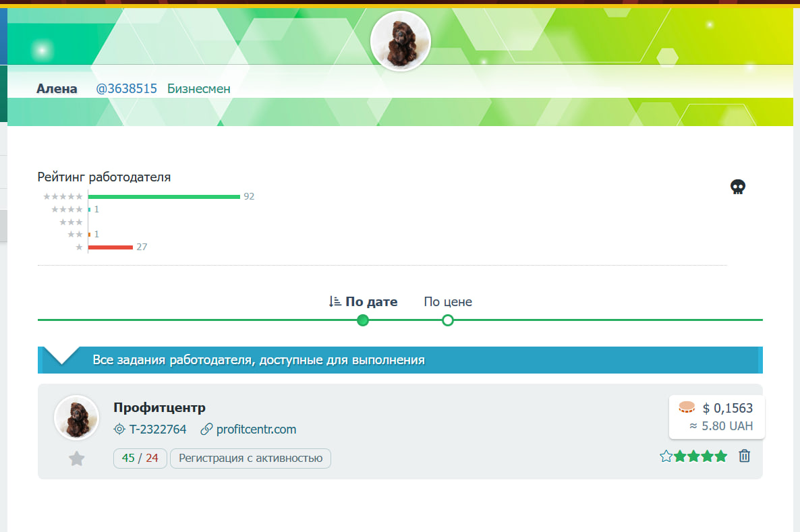Click the Регистрация с активностью tag
This screenshot has height=532, width=800.
click(250, 458)
